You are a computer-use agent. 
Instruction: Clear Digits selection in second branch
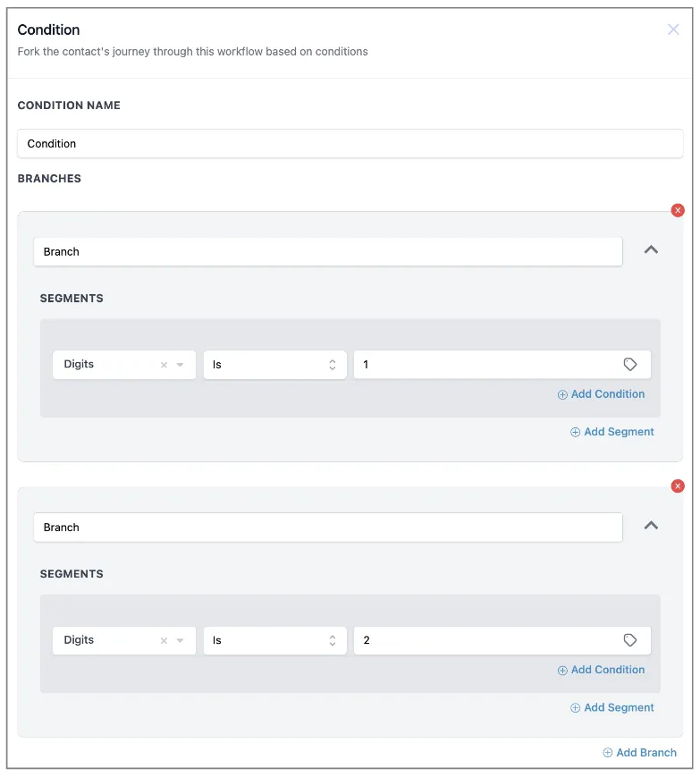(164, 640)
